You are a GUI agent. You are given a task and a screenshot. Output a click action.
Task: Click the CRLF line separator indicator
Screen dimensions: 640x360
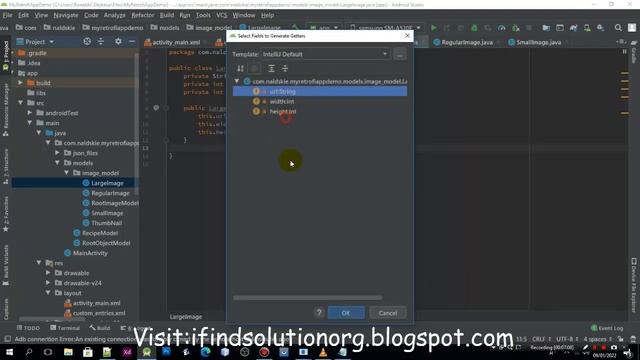[x=541, y=339]
